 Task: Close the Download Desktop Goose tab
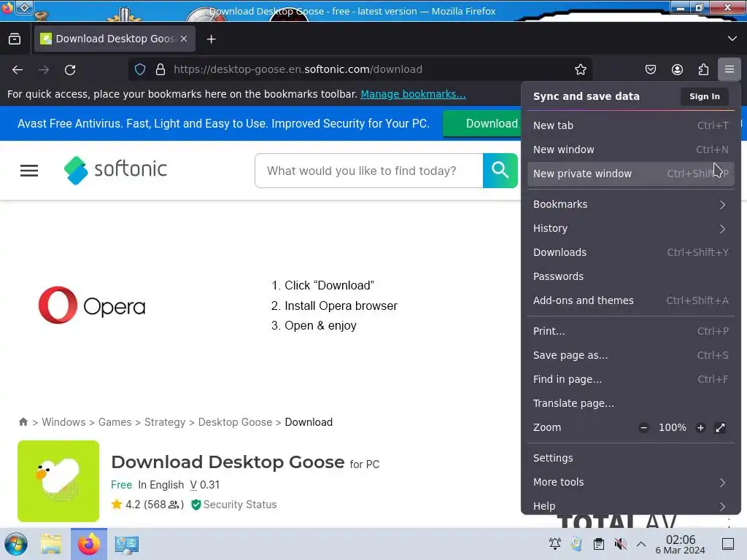[x=184, y=39]
